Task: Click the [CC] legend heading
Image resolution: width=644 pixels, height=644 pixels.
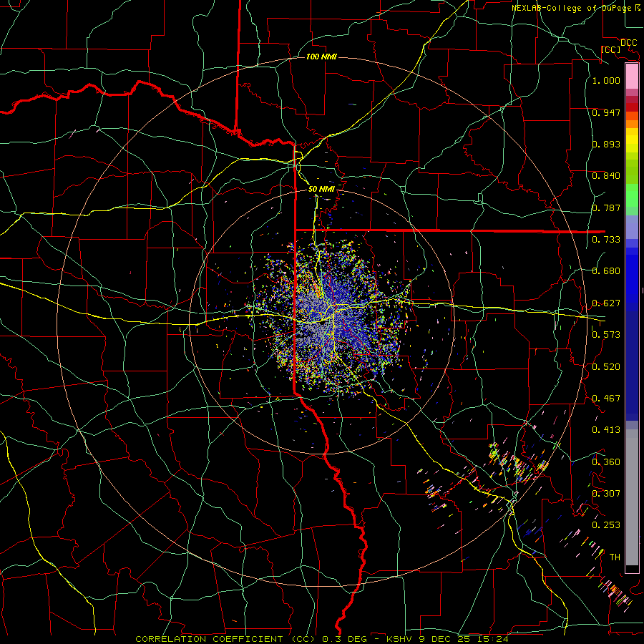Action: [610, 49]
